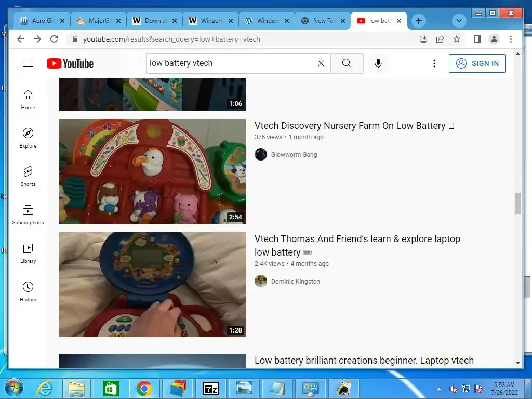The image size is (532, 399).
Task: Open Chrome's three-dot menu
Action: click(511, 39)
